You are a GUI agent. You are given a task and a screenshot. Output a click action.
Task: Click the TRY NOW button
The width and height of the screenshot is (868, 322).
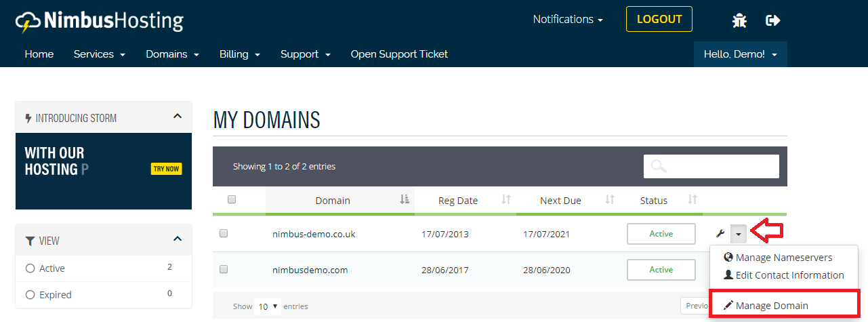coord(166,169)
